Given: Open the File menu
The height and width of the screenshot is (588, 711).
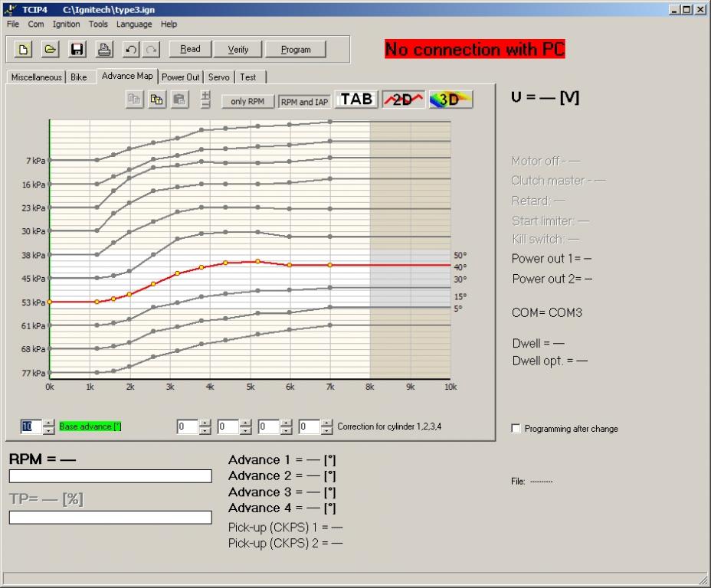Looking at the screenshot, I should coord(13,24).
